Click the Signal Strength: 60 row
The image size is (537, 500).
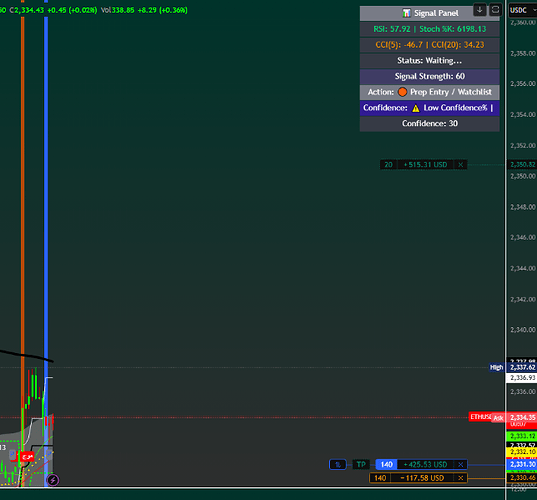coord(429,76)
